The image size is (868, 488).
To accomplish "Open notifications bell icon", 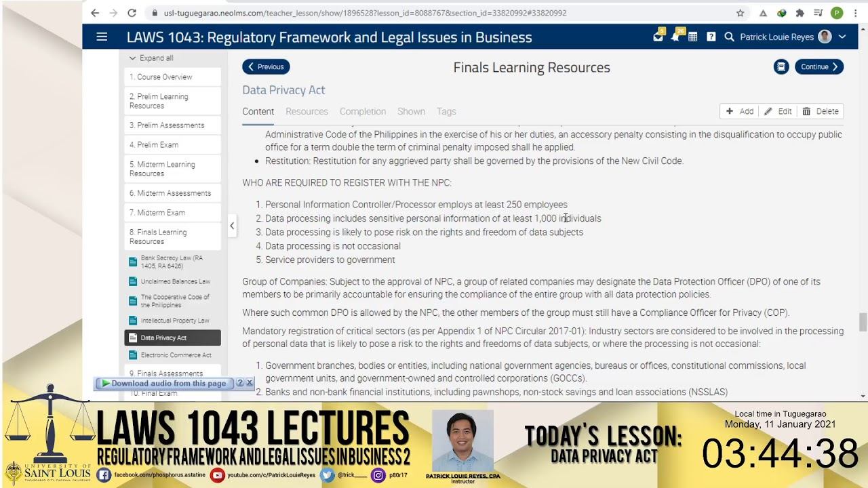I will 675,37.
